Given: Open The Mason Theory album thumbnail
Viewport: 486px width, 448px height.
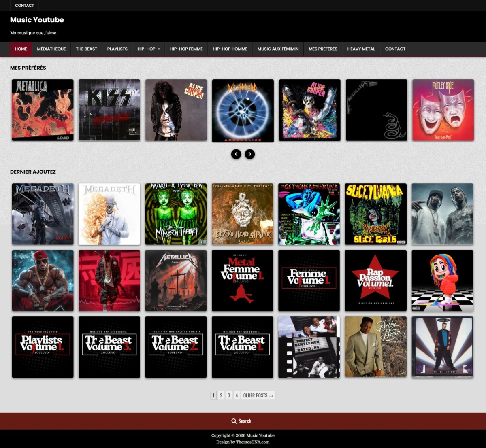Looking at the screenshot, I should 176,214.
